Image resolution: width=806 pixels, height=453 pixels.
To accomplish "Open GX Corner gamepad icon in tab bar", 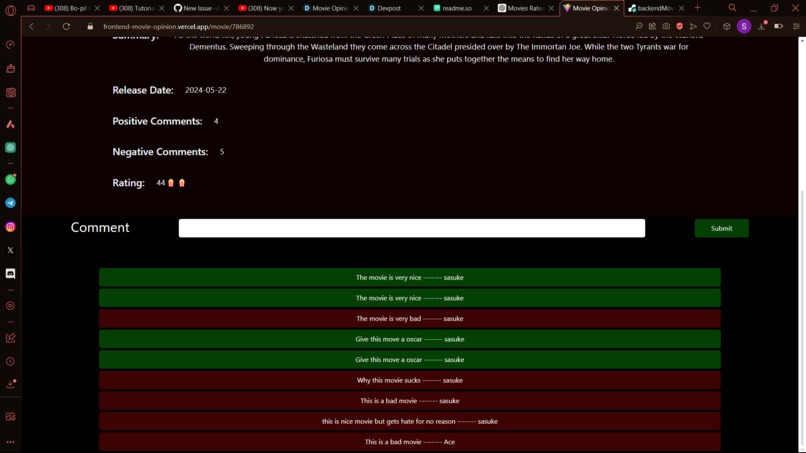I will tap(31, 8).
